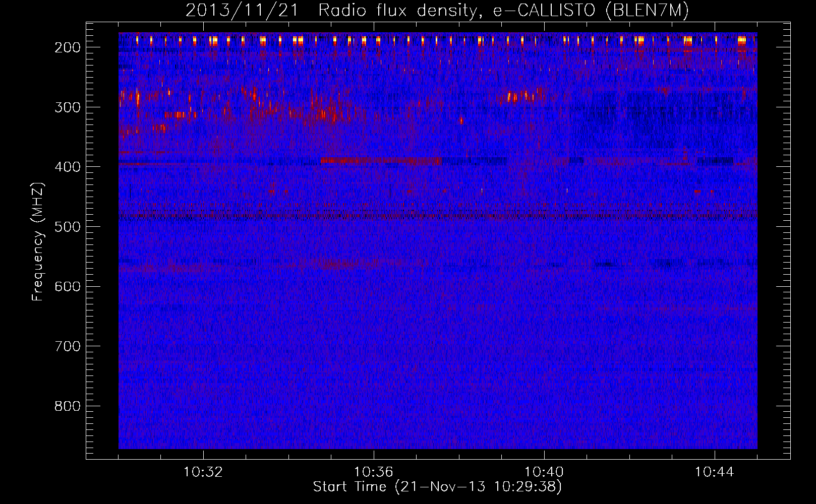Click the 500 frequency tick label
Image resolution: width=816 pixels, height=504 pixels.
coord(68,227)
